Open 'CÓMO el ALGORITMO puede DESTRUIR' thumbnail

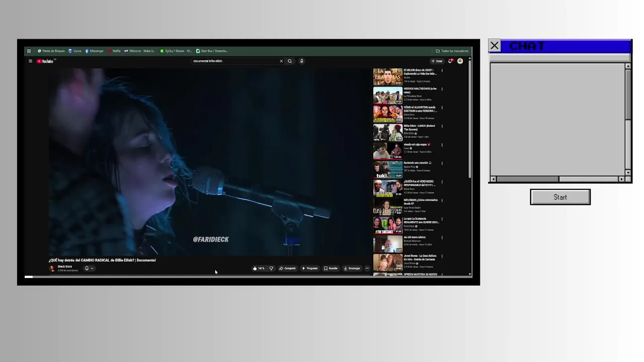coord(387,114)
